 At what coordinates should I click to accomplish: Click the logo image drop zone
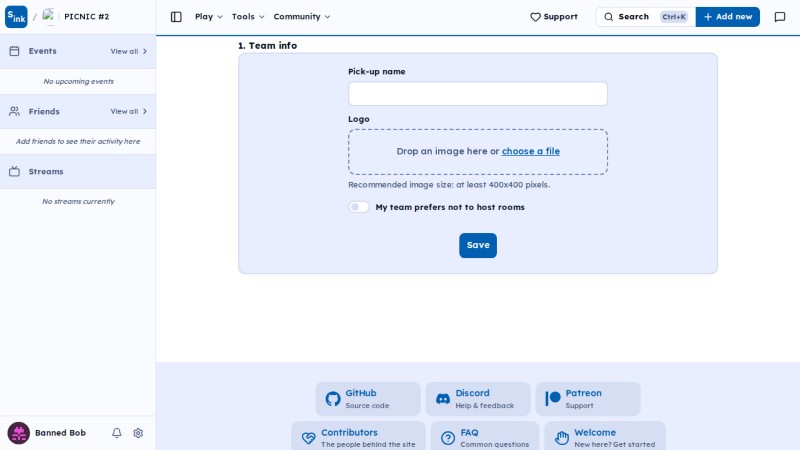(x=478, y=152)
